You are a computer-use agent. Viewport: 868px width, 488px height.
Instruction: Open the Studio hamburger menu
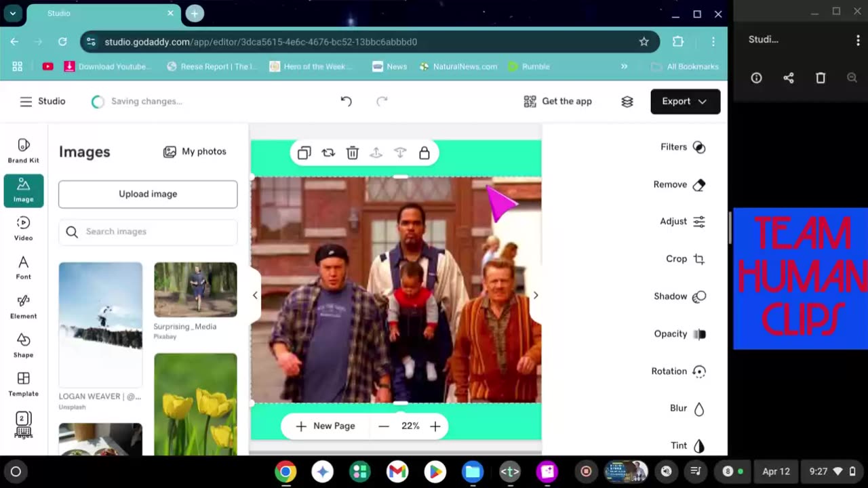26,102
